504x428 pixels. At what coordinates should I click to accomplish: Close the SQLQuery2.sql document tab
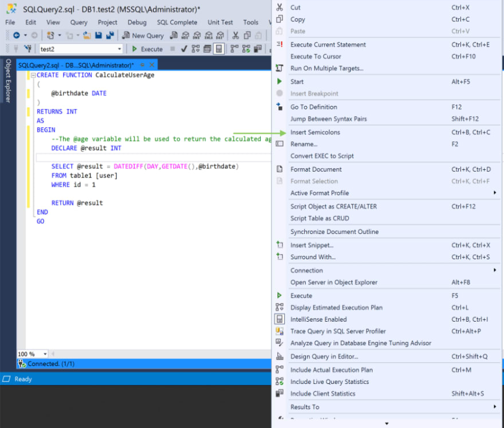[x=152, y=65]
